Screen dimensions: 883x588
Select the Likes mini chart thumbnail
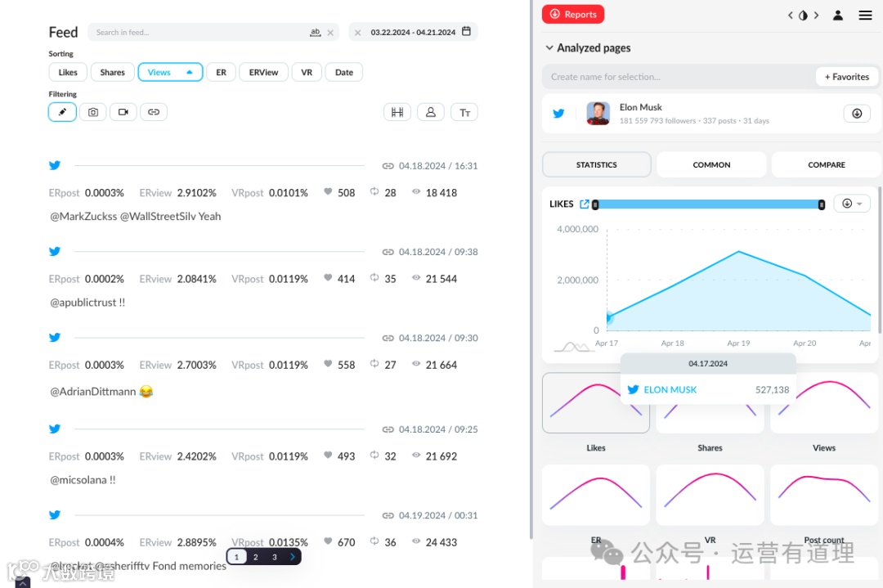596,402
